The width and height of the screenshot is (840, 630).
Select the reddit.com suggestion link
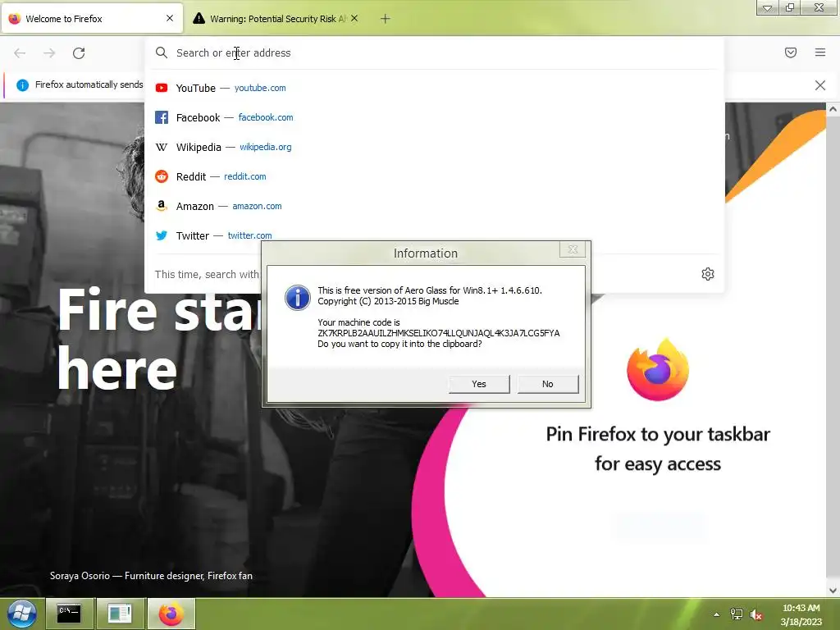point(244,176)
